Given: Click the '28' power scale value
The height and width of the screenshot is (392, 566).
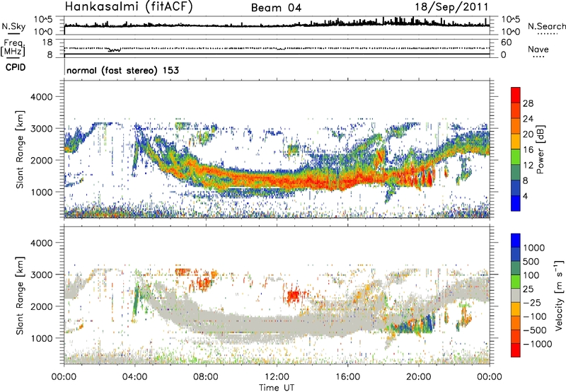Looking at the screenshot, I should point(528,103).
